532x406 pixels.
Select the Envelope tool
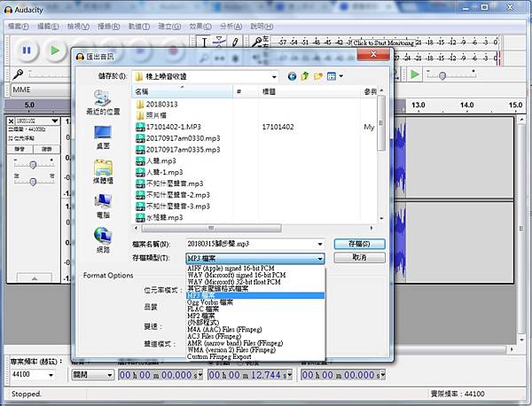219,43
